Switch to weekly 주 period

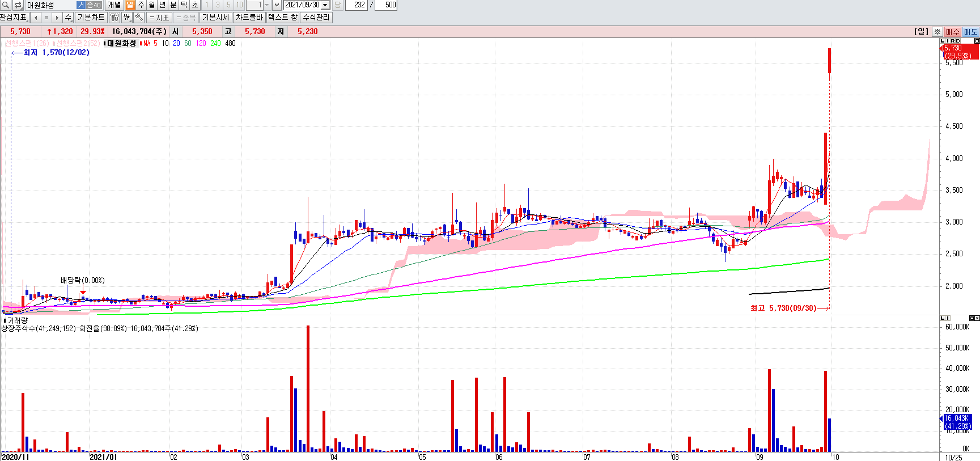click(x=141, y=5)
